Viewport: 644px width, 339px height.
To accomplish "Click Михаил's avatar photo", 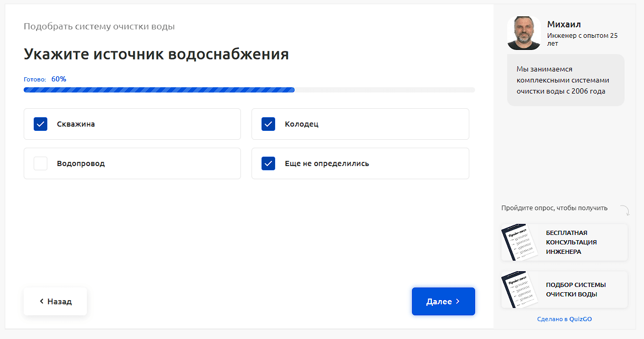I will (524, 33).
